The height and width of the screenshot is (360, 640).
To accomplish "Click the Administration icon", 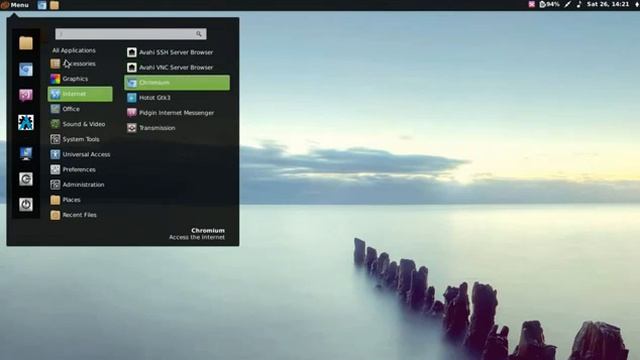I will click(x=55, y=184).
